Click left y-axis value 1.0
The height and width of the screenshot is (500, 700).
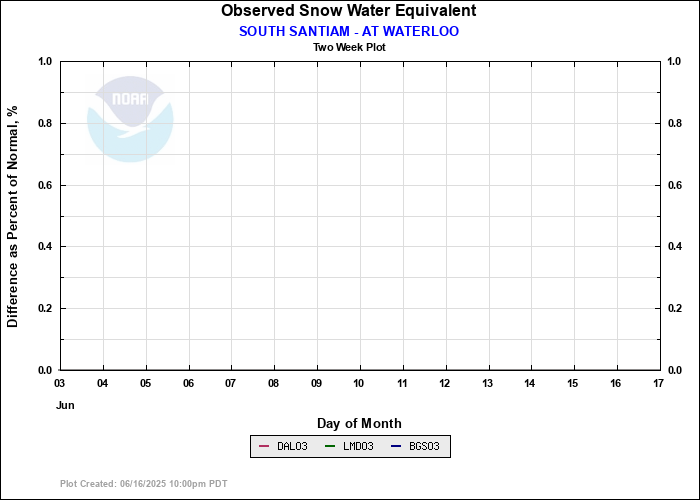pyautogui.click(x=46, y=61)
